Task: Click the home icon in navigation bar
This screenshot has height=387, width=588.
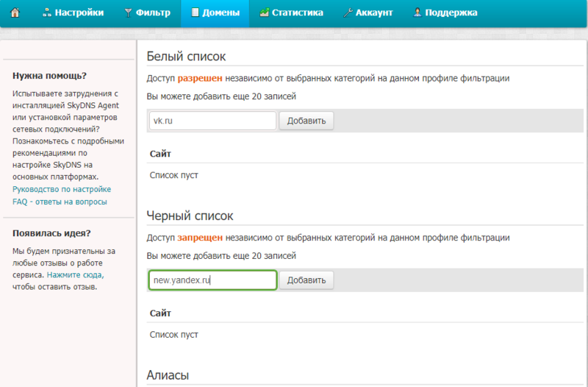Action: coord(15,13)
